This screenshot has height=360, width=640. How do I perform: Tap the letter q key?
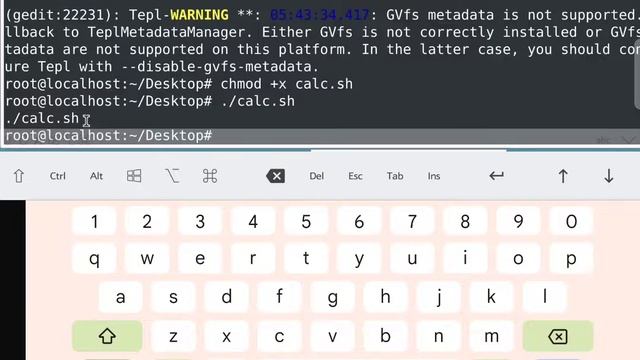(94, 258)
